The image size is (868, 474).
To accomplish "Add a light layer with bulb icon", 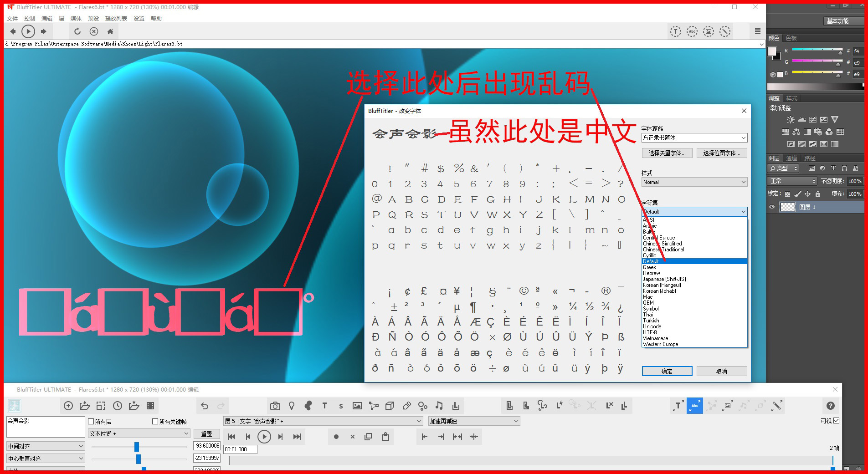I will (292, 406).
